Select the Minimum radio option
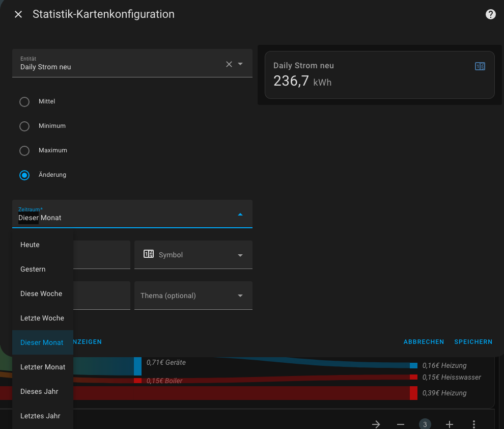The width and height of the screenshot is (504, 429). click(24, 126)
